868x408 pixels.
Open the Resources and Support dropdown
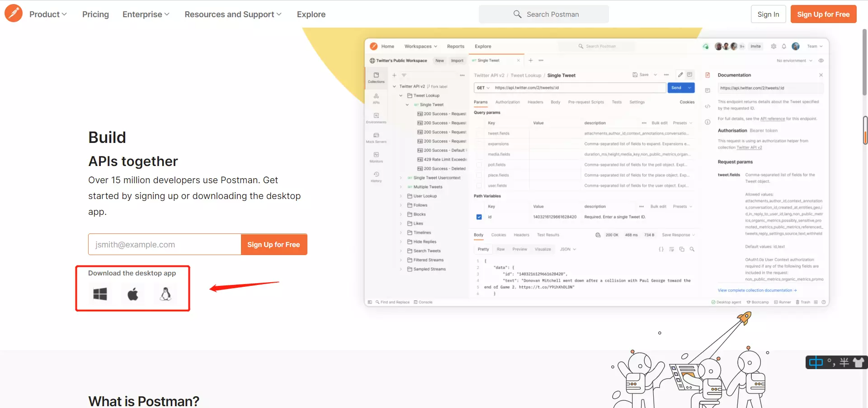pyautogui.click(x=233, y=14)
